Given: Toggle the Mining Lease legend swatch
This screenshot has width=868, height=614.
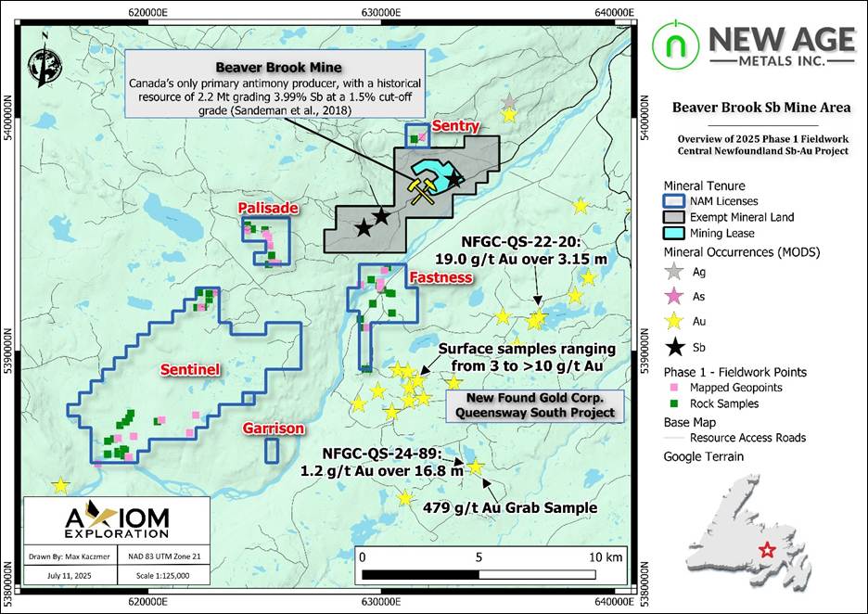Looking at the screenshot, I should 673,233.
